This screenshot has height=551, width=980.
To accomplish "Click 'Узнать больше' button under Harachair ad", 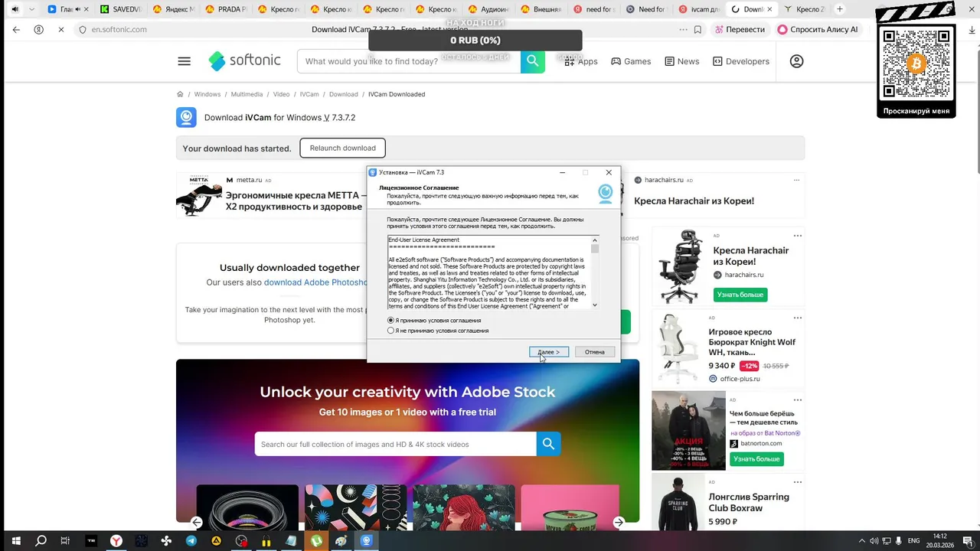I will [x=740, y=295].
